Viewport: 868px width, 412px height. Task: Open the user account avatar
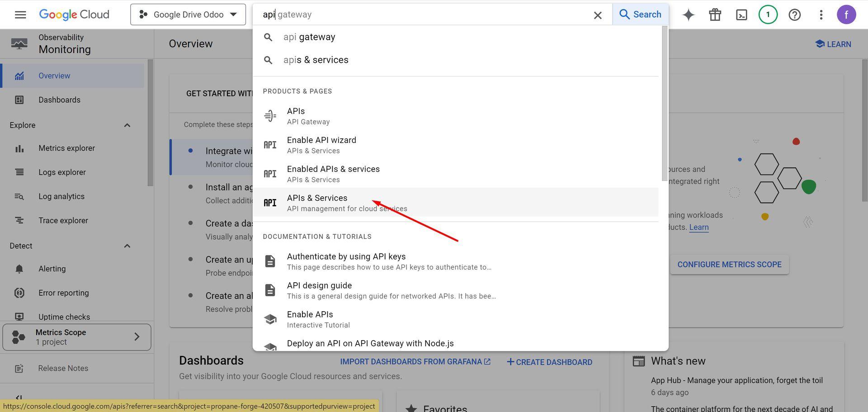point(846,14)
